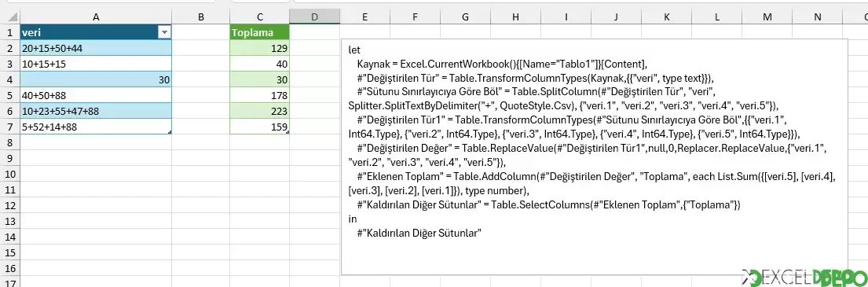The image size is (868, 287).
Task: Select cell containing 10+15+15
Action: click(x=96, y=64)
